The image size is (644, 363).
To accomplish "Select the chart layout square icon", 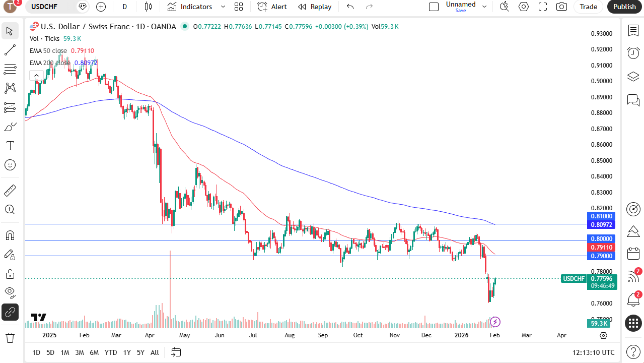I will coord(434,7).
